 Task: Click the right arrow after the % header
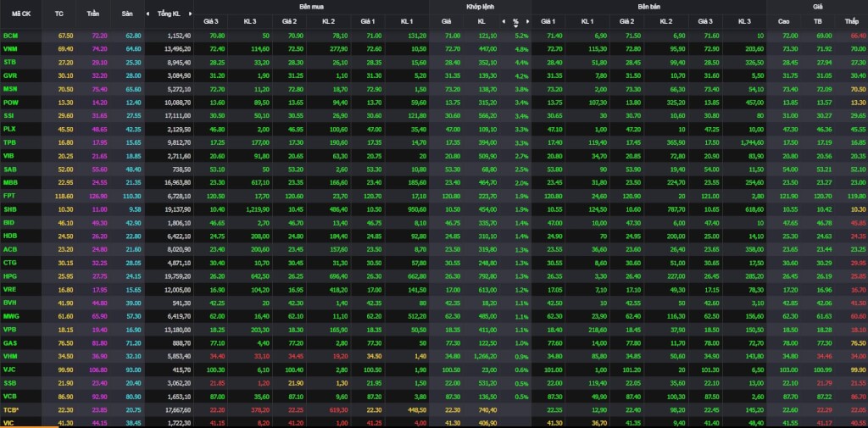click(527, 21)
